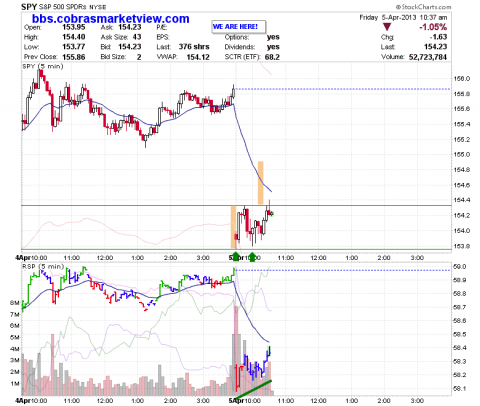The image size is (480, 406).
Task: Click the P/E label
Action: pyautogui.click(x=162, y=27)
